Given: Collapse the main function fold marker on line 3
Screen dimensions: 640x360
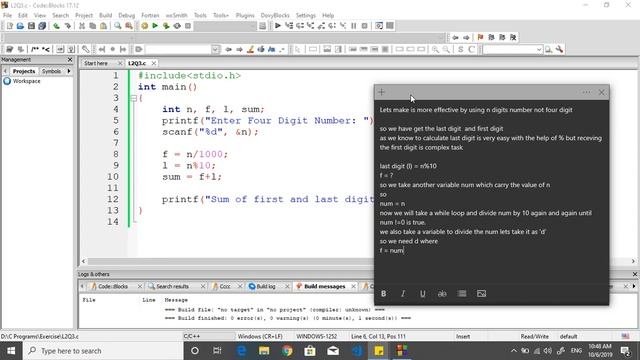Looking at the screenshot, I should tap(133, 98).
